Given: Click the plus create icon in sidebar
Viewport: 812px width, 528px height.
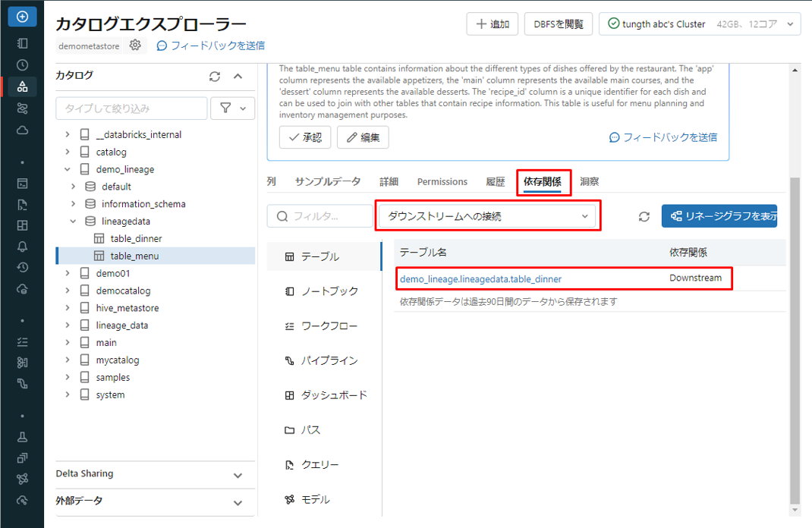Looking at the screenshot, I should pos(22,16).
